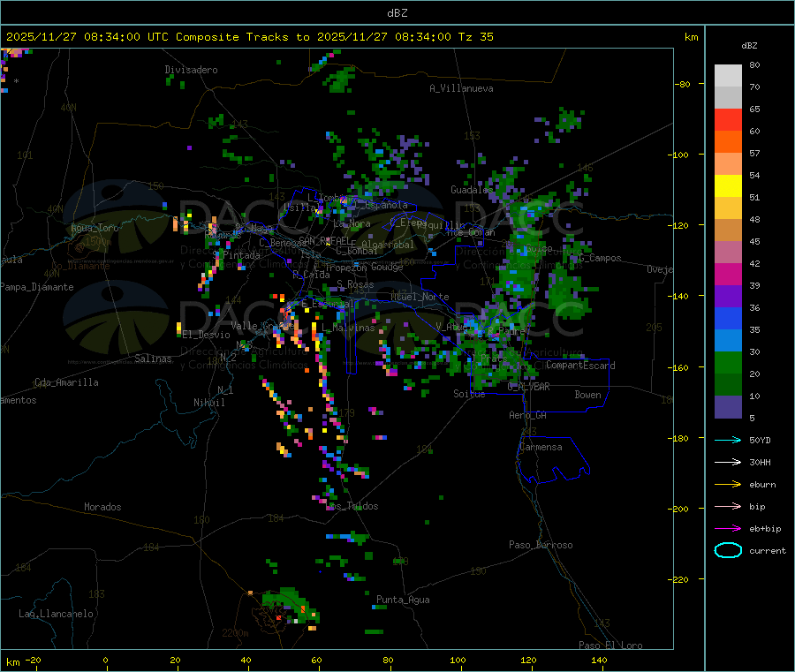
Task: Click the '65' value on the dBZ color scale
Action: tap(754, 109)
